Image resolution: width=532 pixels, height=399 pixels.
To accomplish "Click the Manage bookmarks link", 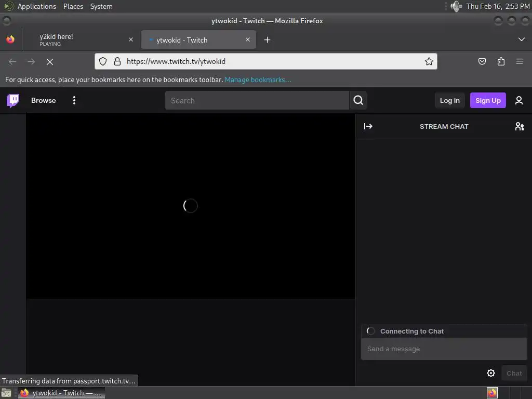I will (x=258, y=79).
